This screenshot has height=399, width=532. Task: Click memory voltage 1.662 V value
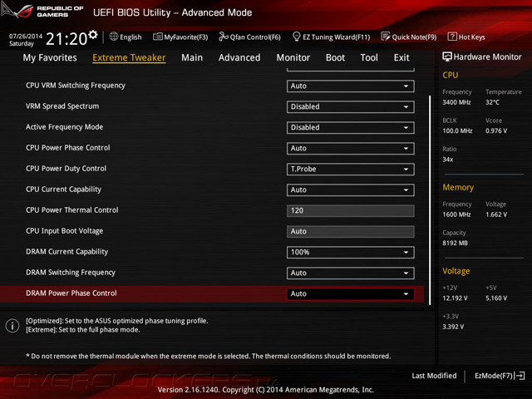click(496, 214)
